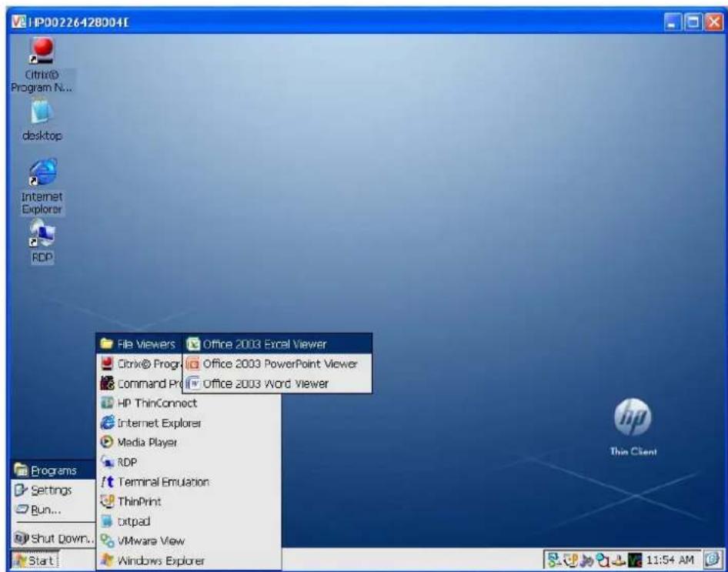Viewport: 728px width, 572px height.
Task: Open Citrix Program Neighborhood from Programs menu
Action: 140,363
